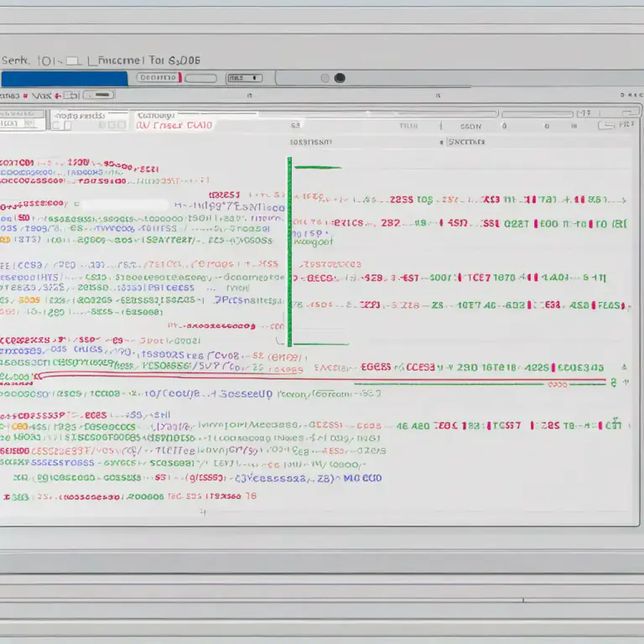Click the blue 'Mo cuo' text at line end
644x644 pixels.
coord(363,478)
